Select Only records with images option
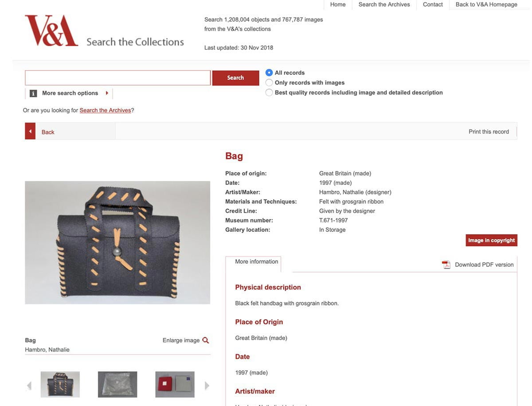The height and width of the screenshot is (406, 532). pos(269,82)
